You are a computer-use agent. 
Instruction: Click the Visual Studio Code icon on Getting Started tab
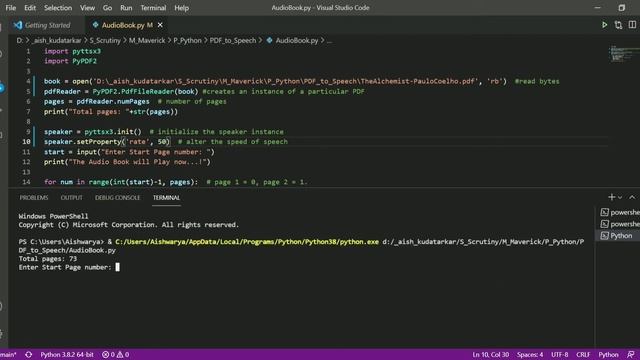18,25
